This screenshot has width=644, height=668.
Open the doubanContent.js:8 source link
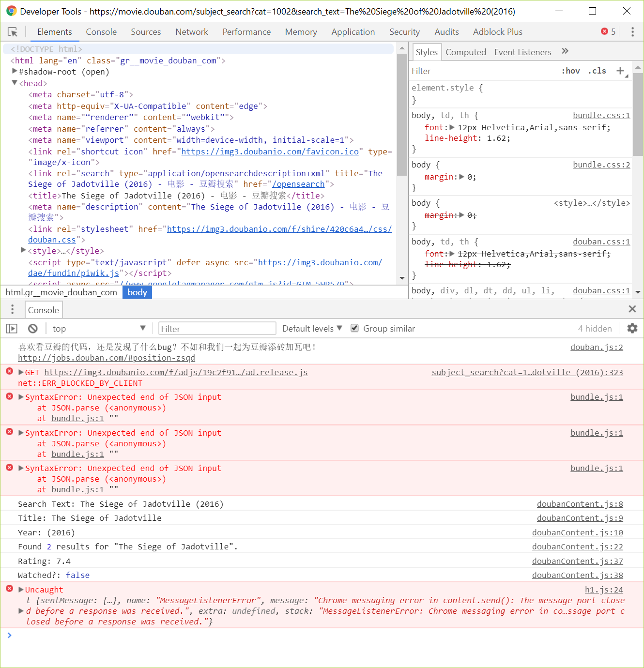580,504
